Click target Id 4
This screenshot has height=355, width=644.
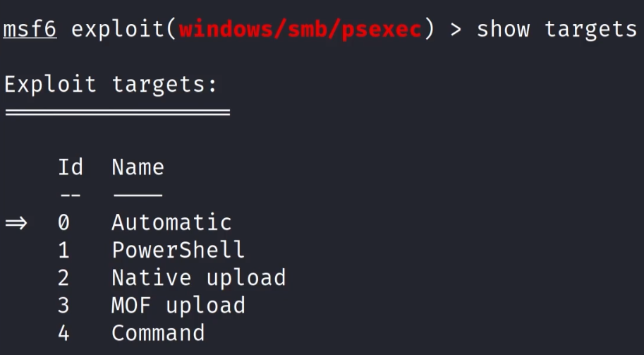click(64, 332)
